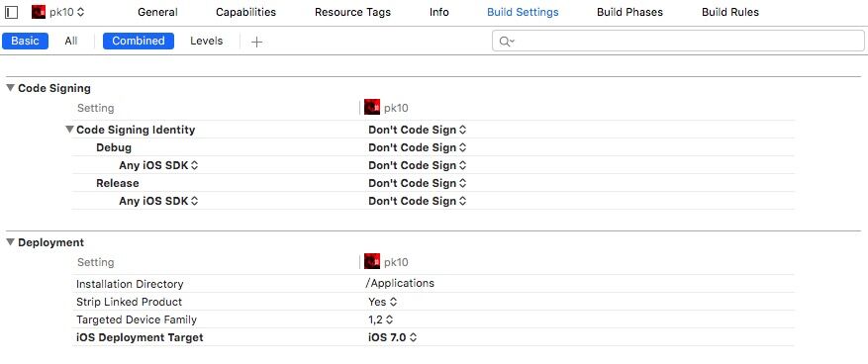This screenshot has width=868, height=364.
Task: Click pk10 icon in Code Signing column
Action: [372, 107]
